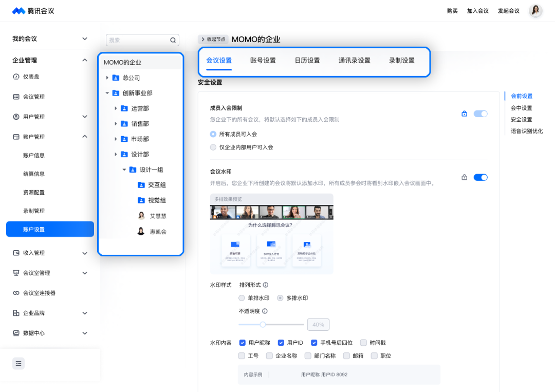The height and width of the screenshot is (392, 555).
Task: Click the info icon next to 排列形式
Action: tap(266, 285)
